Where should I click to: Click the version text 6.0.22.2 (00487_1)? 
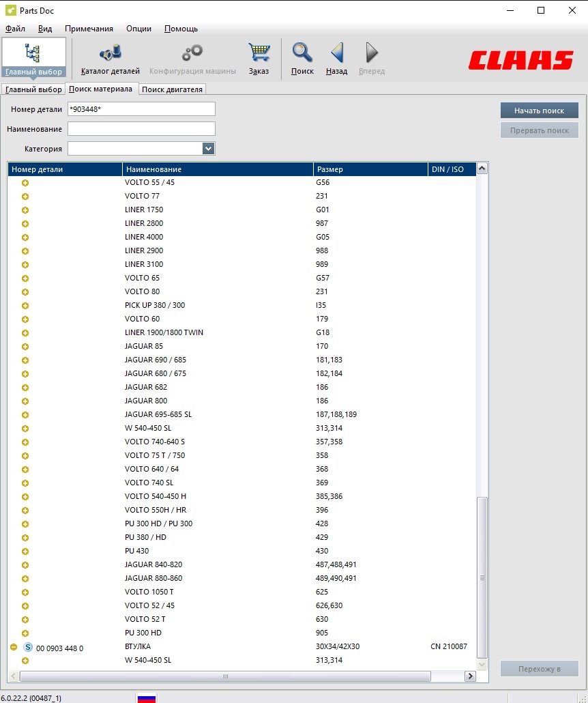click(x=31, y=698)
